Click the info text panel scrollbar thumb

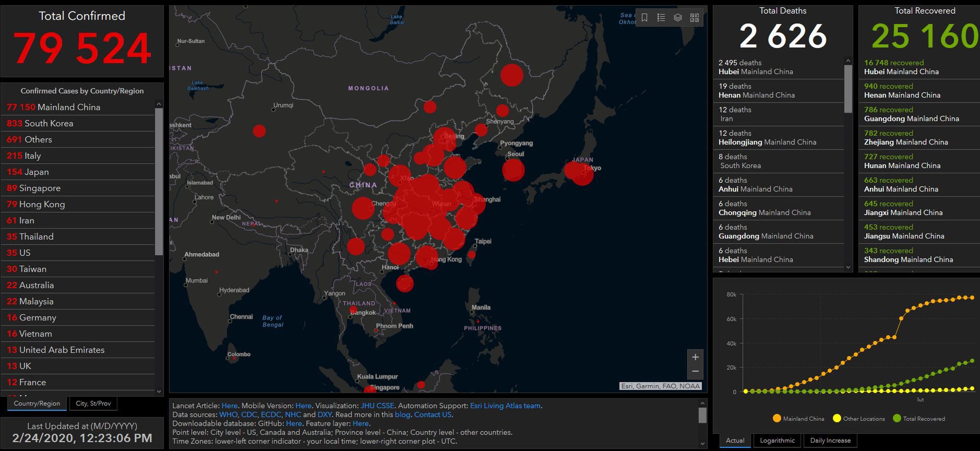coord(702,416)
